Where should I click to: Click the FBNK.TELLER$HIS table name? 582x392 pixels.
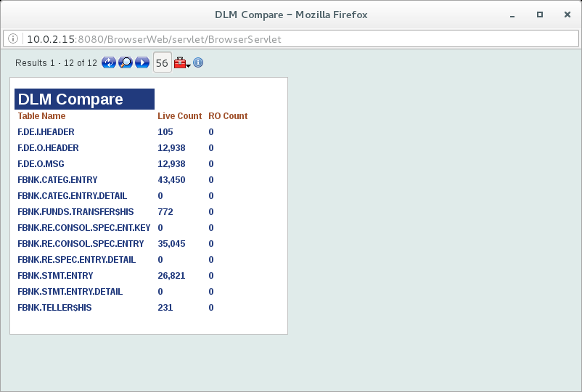point(54,308)
